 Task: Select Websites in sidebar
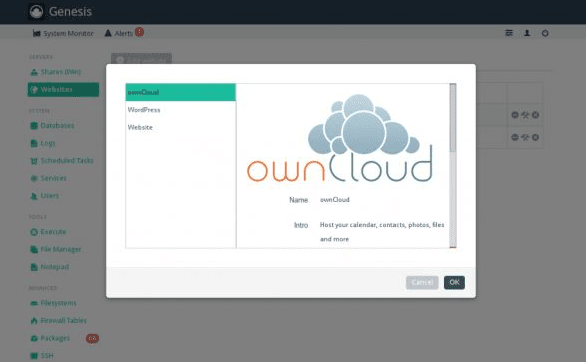click(63, 90)
